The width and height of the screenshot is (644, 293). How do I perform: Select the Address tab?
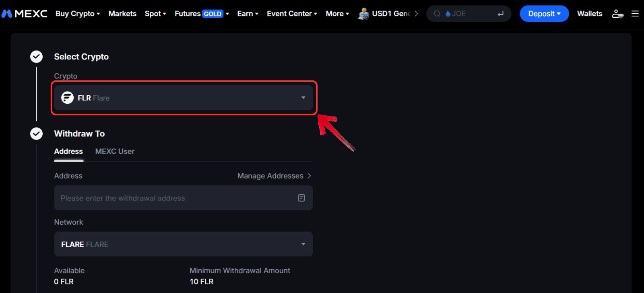click(x=68, y=152)
